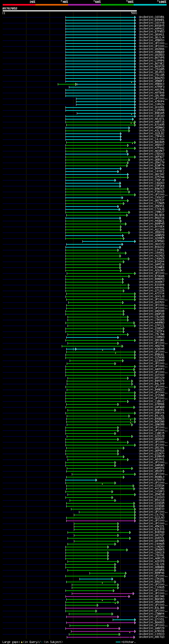This screenshot has width=169, height=644.
Task: Select the UniRef100_A5BHS0 label
Action: pyautogui.click(x=152, y=40)
